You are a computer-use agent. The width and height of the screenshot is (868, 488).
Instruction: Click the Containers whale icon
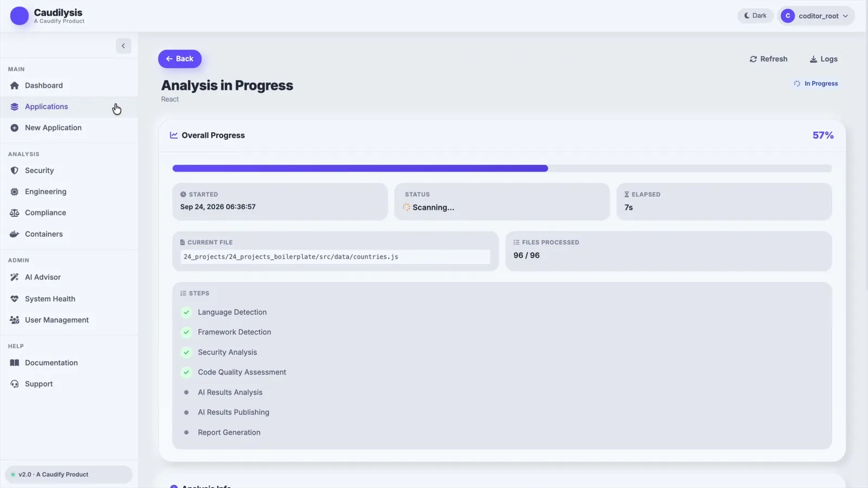[x=15, y=234]
